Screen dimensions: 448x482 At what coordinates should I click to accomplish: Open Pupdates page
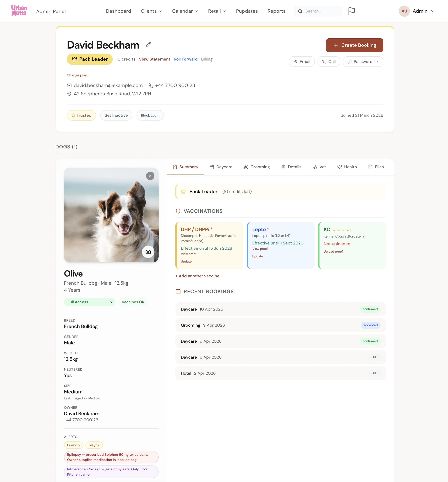[x=247, y=11]
